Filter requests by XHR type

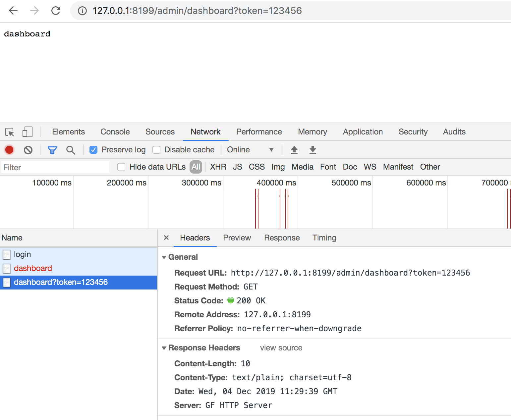pyautogui.click(x=218, y=167)
